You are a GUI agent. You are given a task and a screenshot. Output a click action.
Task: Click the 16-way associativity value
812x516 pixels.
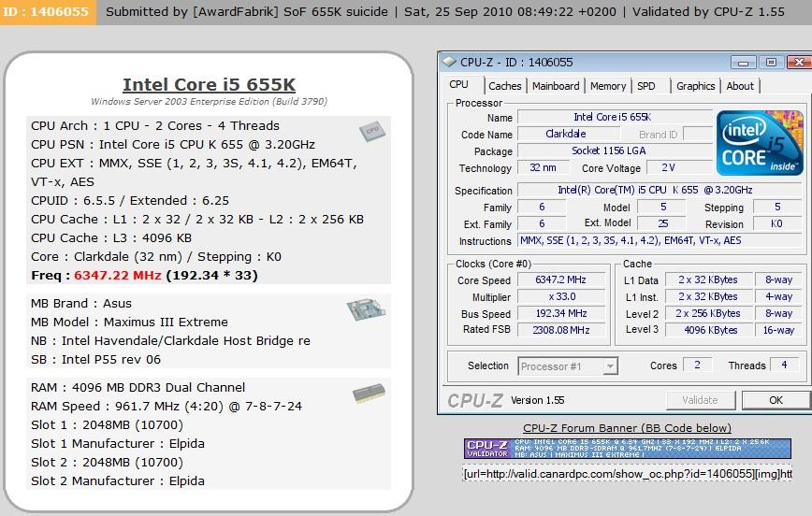pyautogui.click(x=779, y=330)
